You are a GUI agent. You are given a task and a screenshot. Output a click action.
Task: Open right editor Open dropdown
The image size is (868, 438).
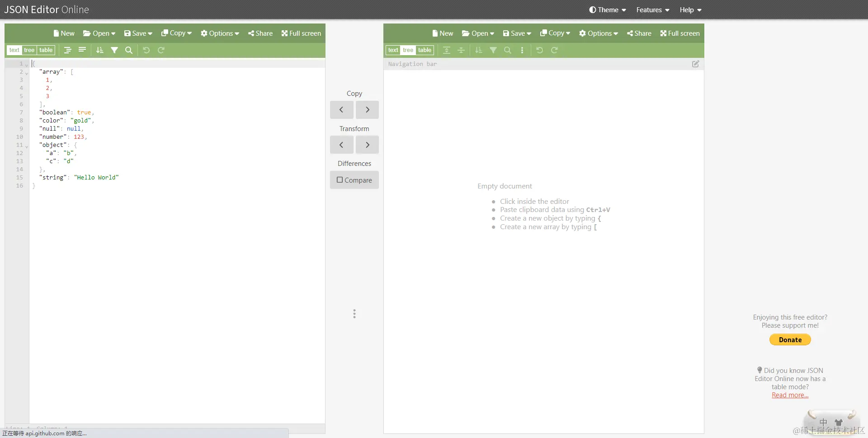(478, 33)
